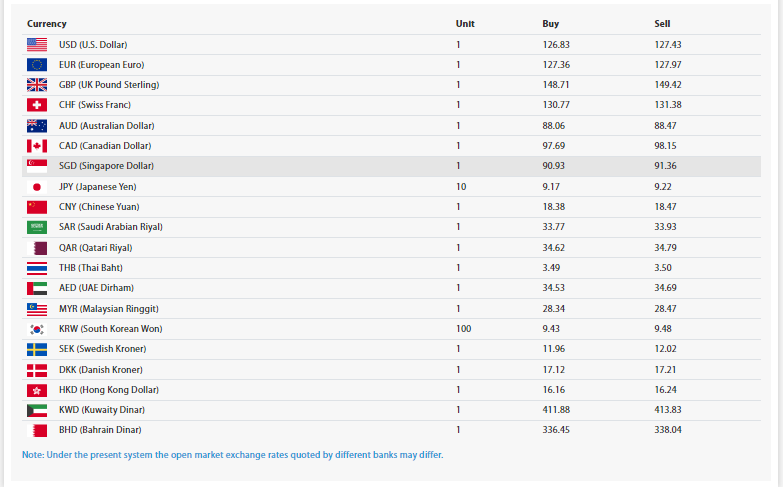Select the Hong Kong flag icon
The width and height of the screenshot is (783, 487).
[37, 390]
